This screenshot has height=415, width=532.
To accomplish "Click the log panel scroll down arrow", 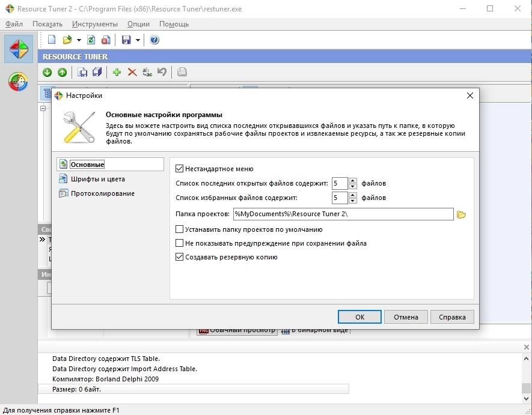I will [x=526, y=398].
